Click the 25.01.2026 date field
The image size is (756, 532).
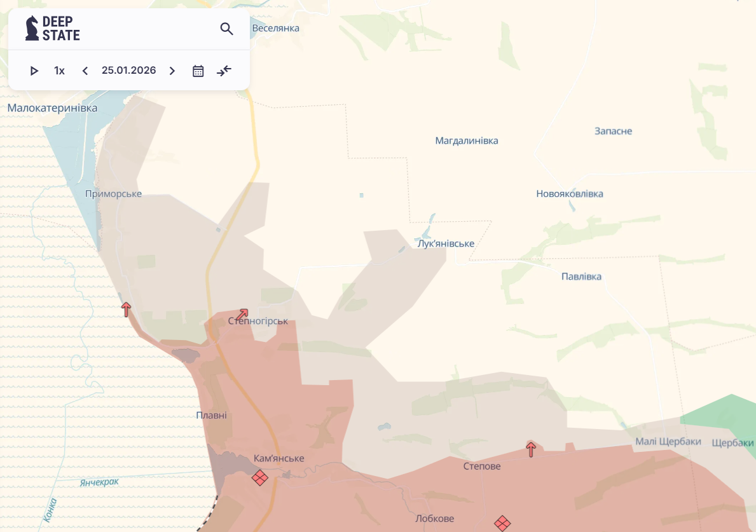click(x=128, y=71)
